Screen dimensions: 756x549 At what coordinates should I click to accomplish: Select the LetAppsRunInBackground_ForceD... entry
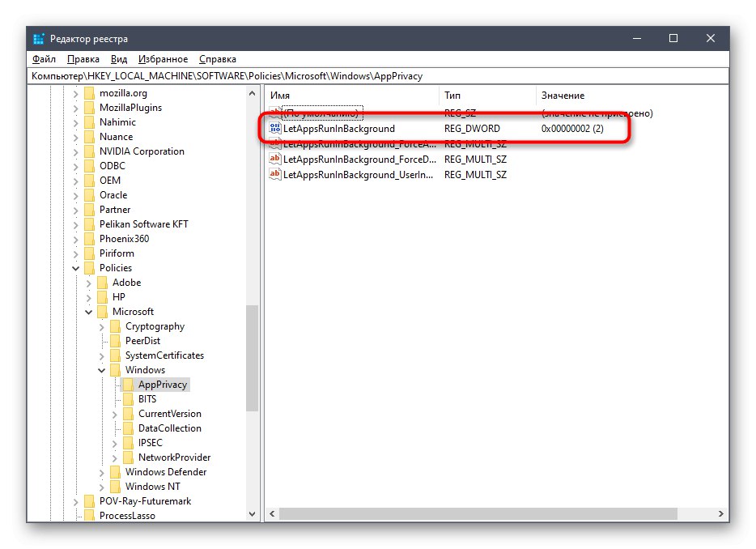[x=359, y=160]
